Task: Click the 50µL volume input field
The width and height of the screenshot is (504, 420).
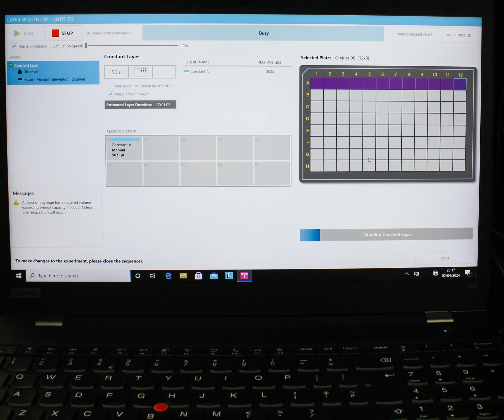Action: [x=117, y=71]
